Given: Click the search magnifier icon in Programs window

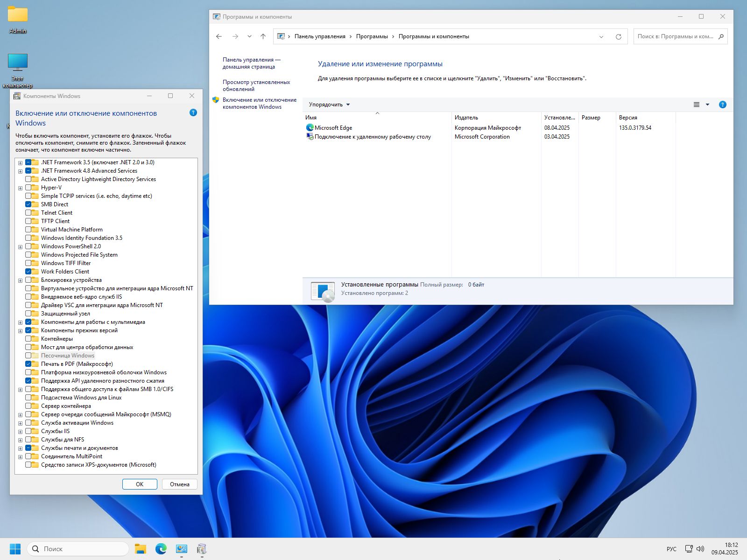Looking at the screenshot, I should pos(721,36).
